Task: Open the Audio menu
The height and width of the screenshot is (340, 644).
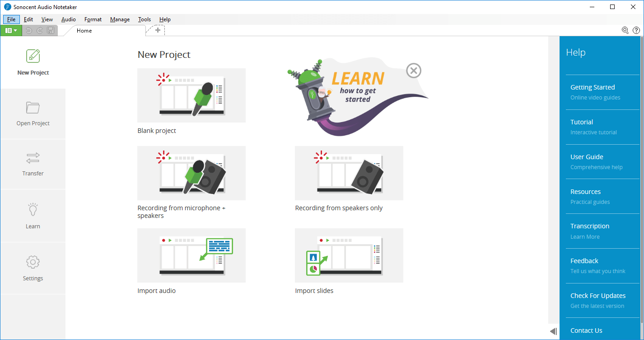Action: coord(68,19)
